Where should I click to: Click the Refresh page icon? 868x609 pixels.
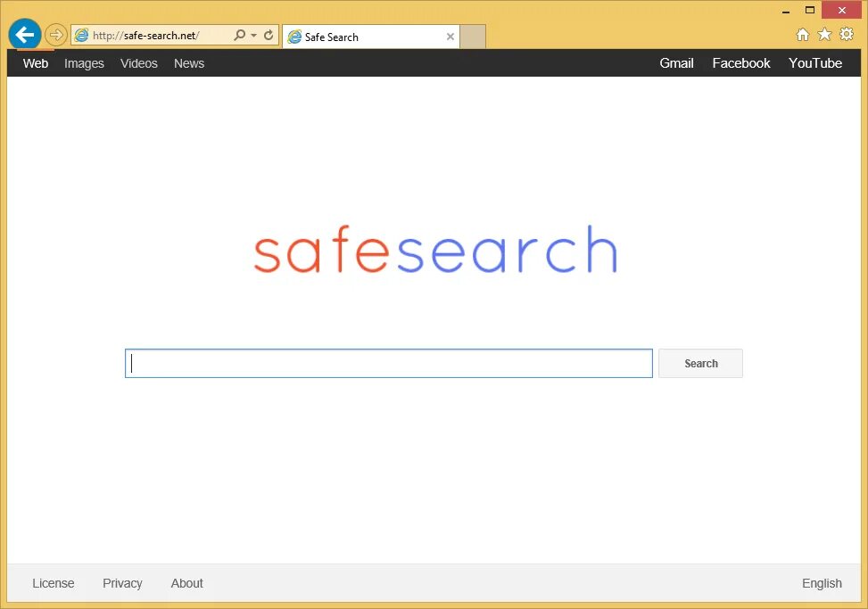click(269, 35)
